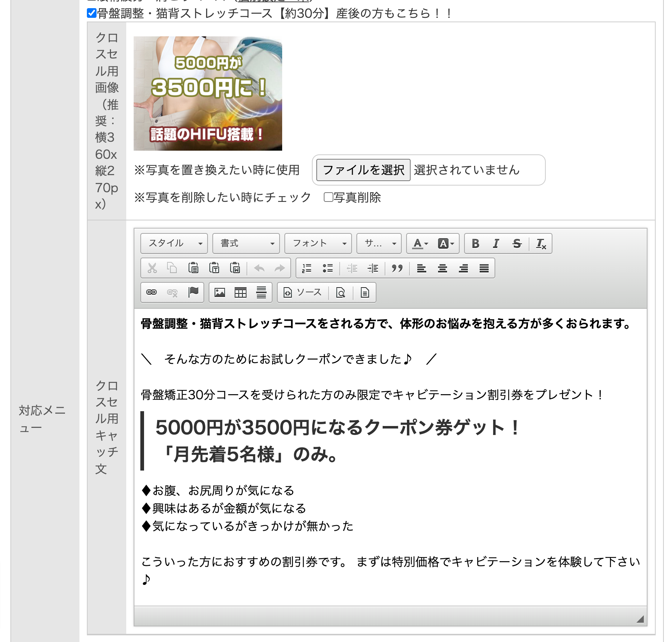672x642 pixels.
Task: Align text right
Action: click(x=463, y=268)
